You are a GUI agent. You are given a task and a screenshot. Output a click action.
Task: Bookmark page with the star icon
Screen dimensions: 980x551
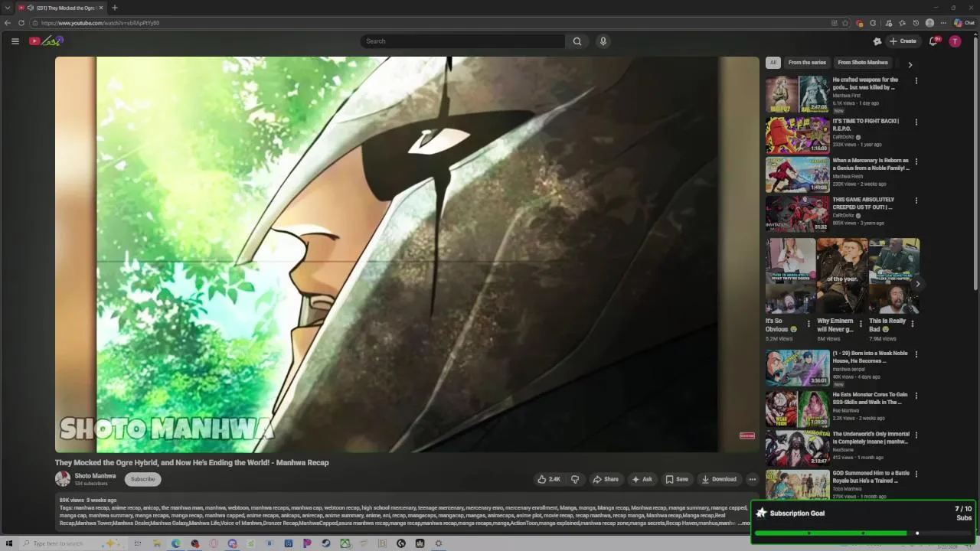click(x=845, y=23)
